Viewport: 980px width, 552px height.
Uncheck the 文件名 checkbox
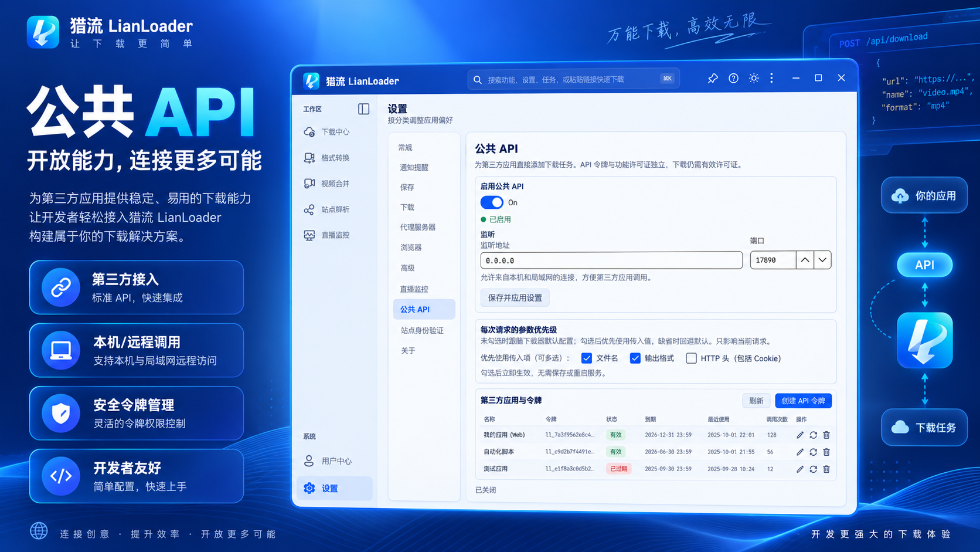pos(587,358)
